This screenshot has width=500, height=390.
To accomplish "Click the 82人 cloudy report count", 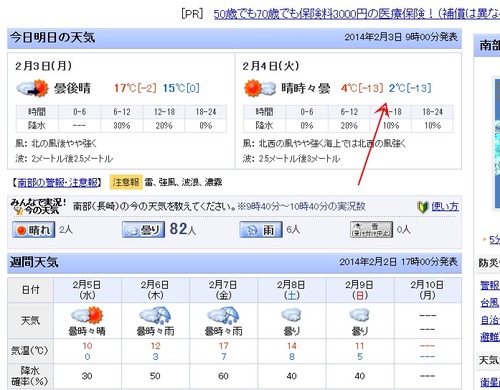I will [x=182, y=229].
